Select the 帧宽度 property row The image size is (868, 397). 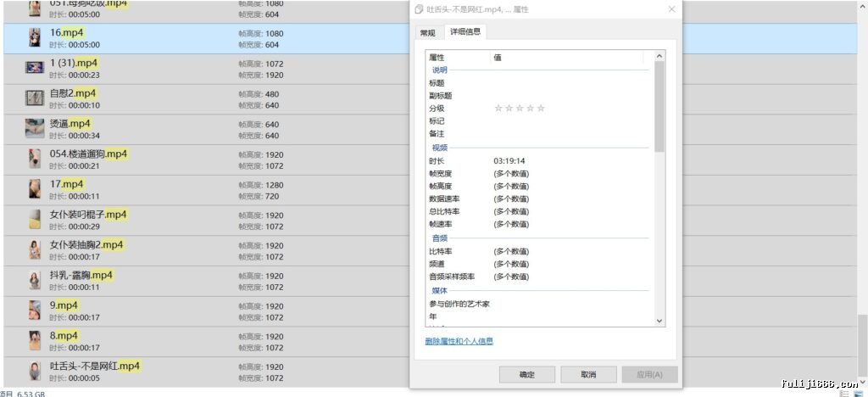537,174
